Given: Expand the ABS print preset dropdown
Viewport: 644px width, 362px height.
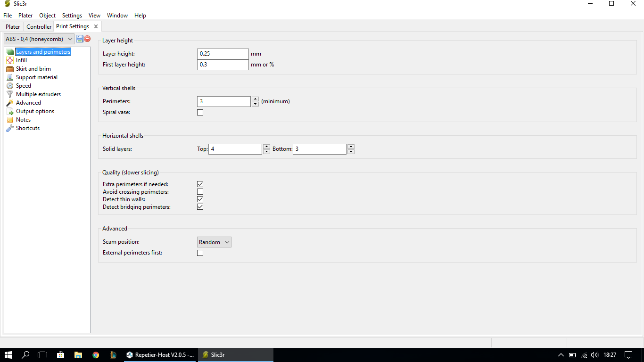Looking at the screenshot, I should click(39, 39).
